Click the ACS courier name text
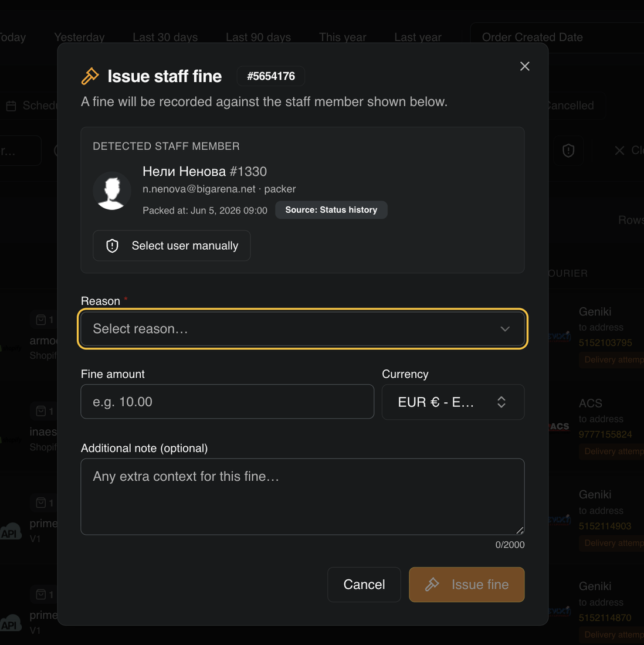The image size is (644, 645). point(590,403)
